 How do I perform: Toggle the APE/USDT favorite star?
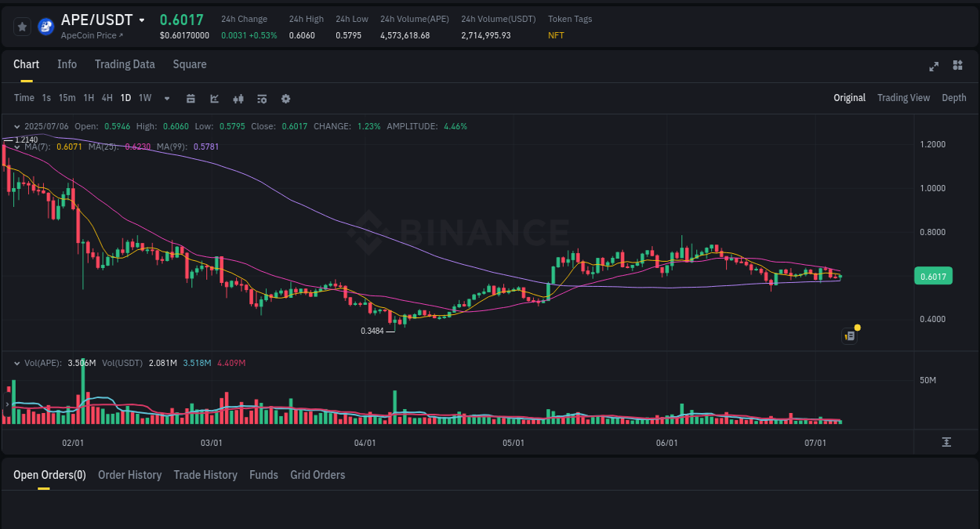[22, 26]
